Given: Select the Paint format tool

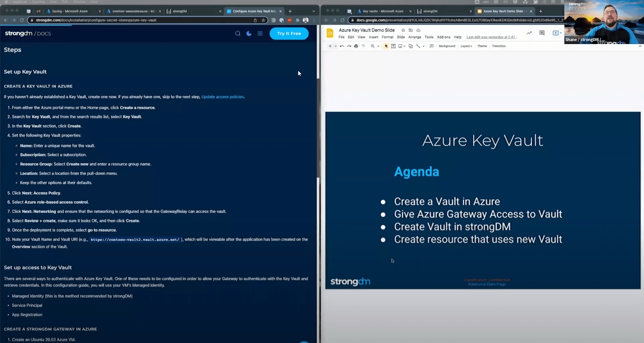Looking at the screenshot, I should pos(363,46).
